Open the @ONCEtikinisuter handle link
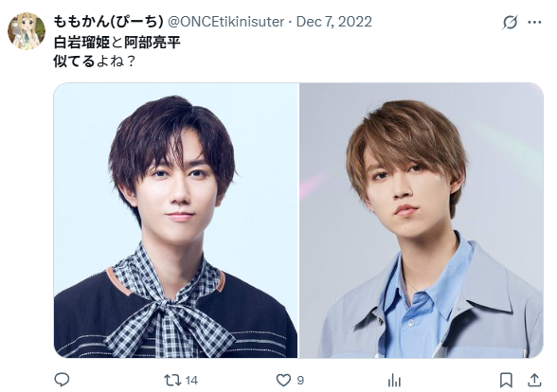The width and height of the screenshot is (557, 392). click(225, 22)
